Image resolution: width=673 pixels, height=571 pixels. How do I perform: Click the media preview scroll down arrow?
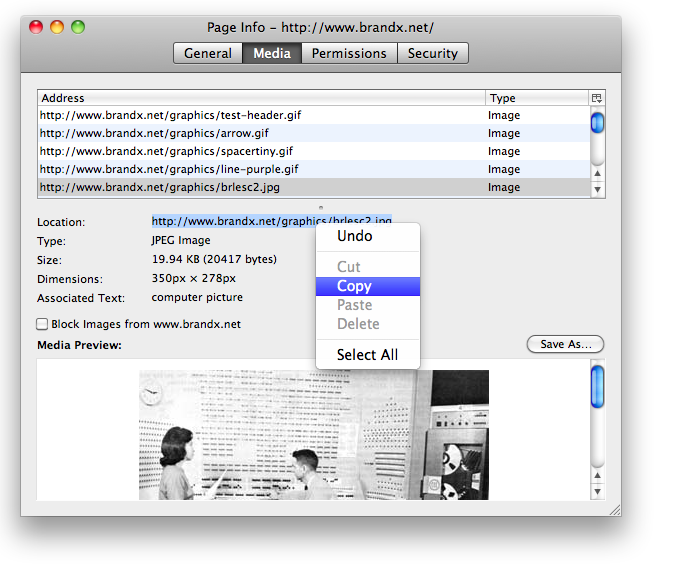pyautogui.click(x=598, y=491)
